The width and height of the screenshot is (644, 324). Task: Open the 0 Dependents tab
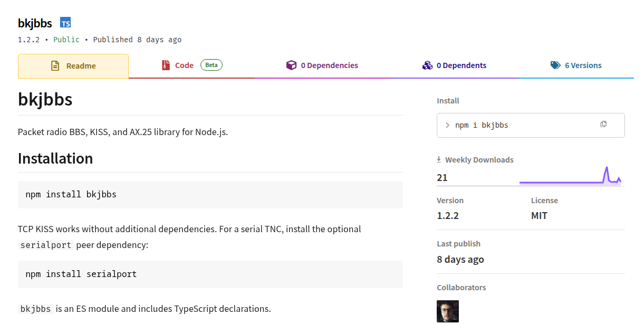coord(454,65)
